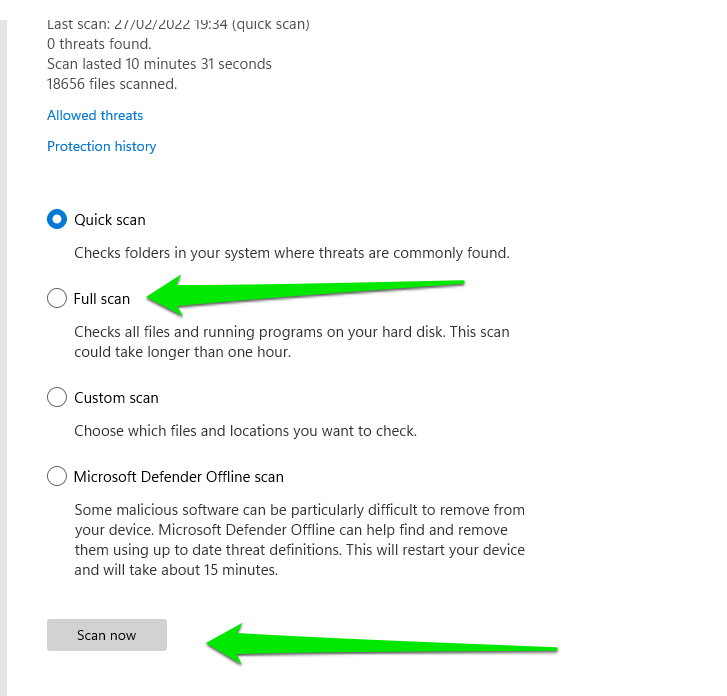
Task: Click the "Custom scan" label text
Action: pyautogui.click(x=116, y=397)
